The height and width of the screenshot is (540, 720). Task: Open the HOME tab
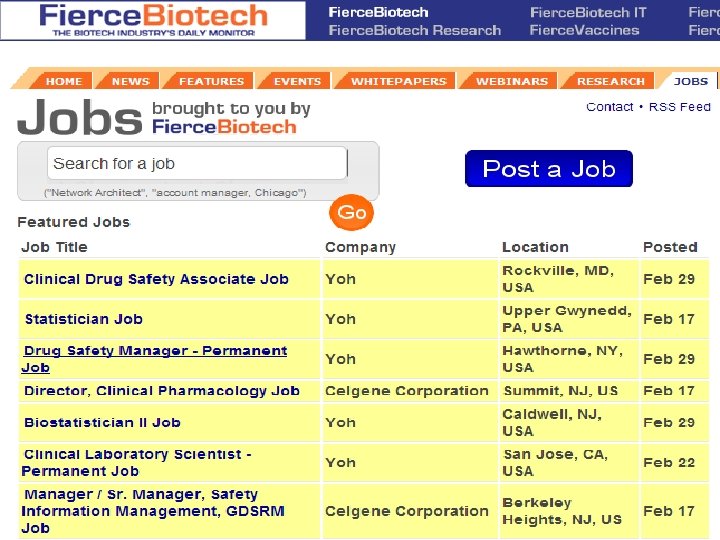click(x=64, y=81)
